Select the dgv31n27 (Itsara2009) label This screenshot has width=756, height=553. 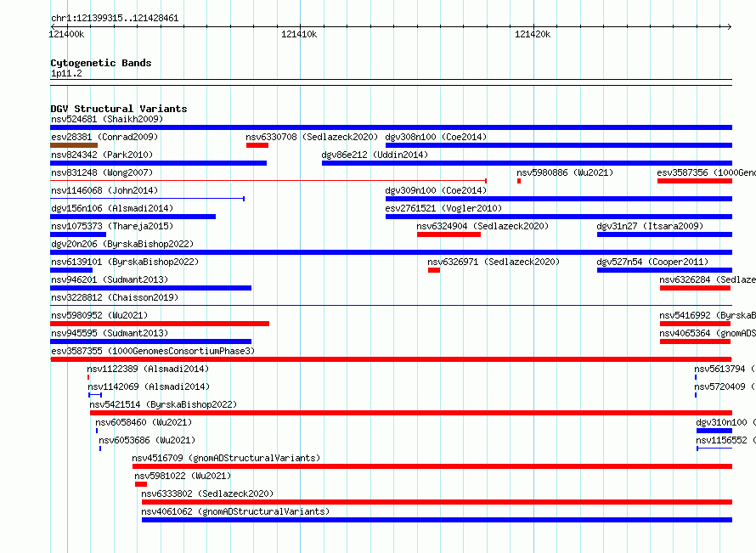(650, 226)
